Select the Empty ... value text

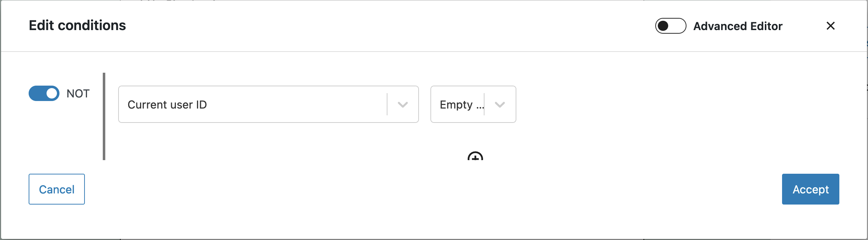pyautogui.click(x=462, y=105)
